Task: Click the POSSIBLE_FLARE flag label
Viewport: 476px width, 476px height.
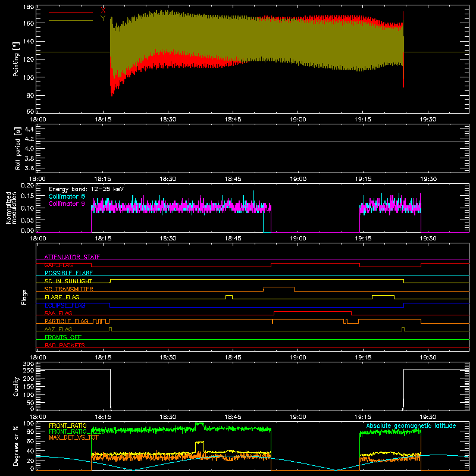Action: (68, 273)
